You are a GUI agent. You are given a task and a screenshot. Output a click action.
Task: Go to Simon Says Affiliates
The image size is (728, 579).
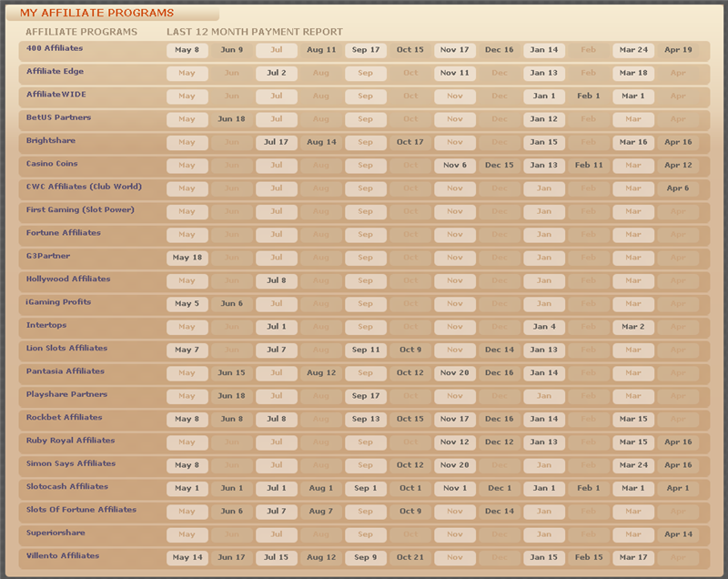71,463
